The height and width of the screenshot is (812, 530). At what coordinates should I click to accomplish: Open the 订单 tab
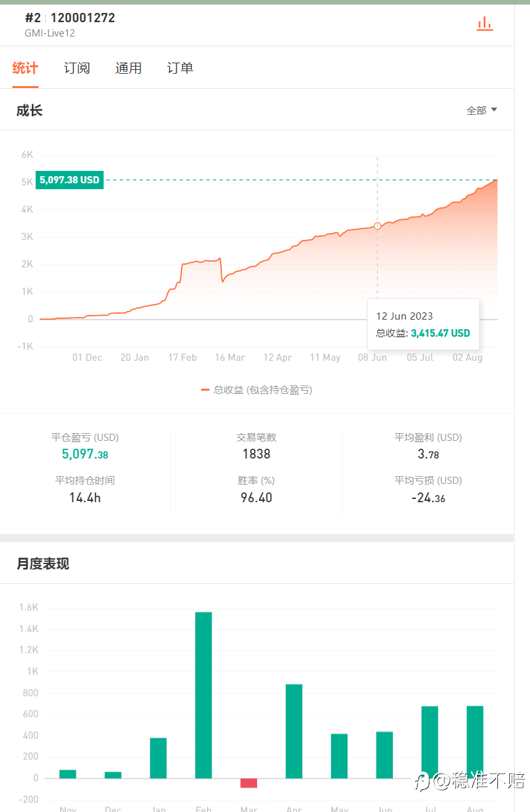[x=180, y=68]
